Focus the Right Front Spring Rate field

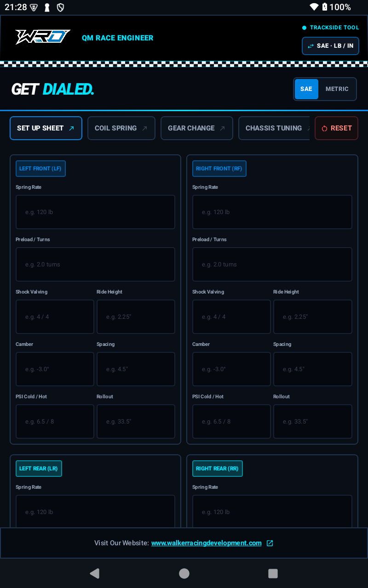(272, 212)
